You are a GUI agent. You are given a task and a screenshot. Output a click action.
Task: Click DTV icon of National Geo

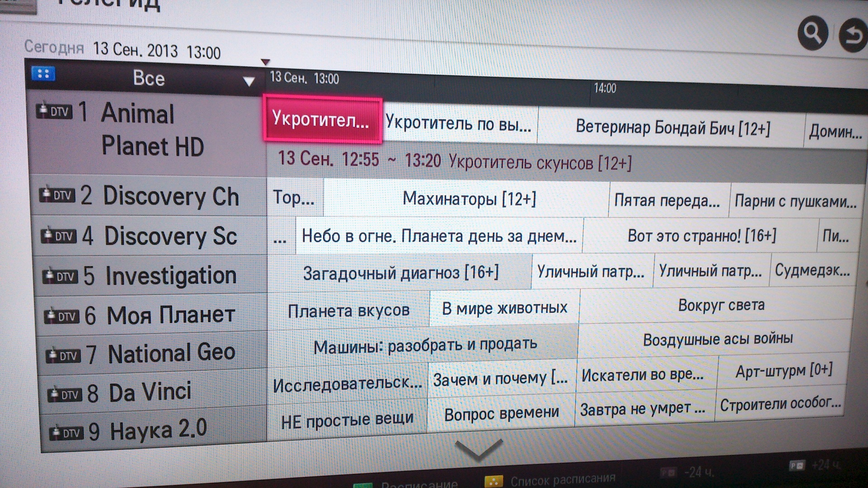pyautogui.click(x=63, y=355)
